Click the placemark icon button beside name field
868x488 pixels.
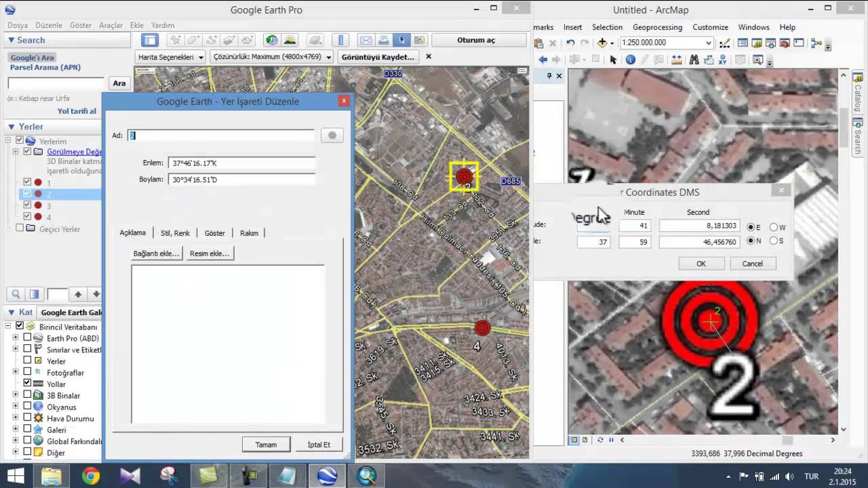point(332,135)
